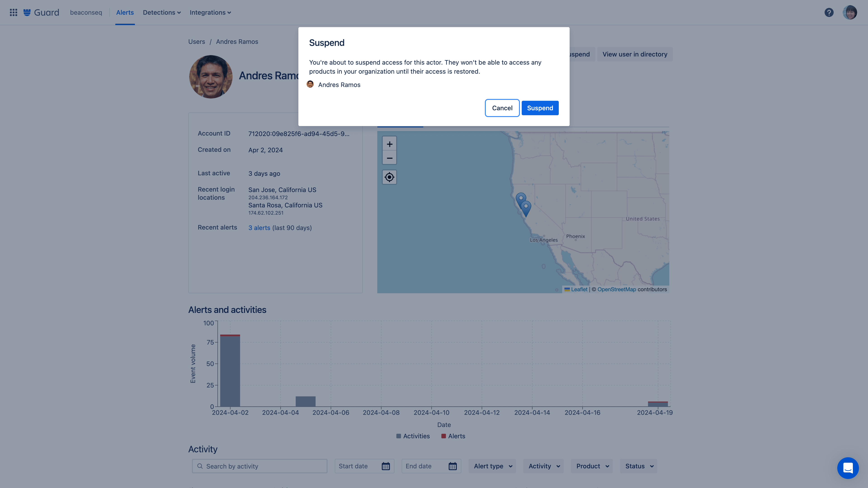The image size is (868, 488).
Task: Click the Suspend confirmation button
Action: pos(540,108)
